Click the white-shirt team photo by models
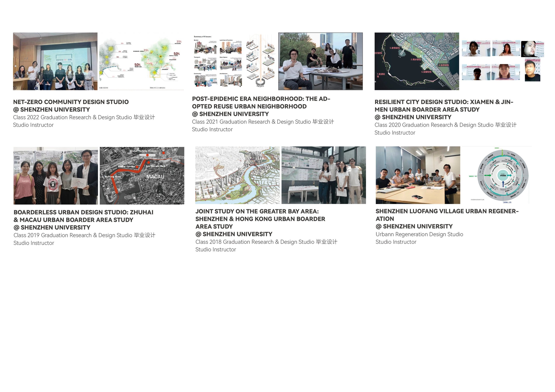Image resolution: width=555 pixels, height=392 pixels. coord(323,175)
